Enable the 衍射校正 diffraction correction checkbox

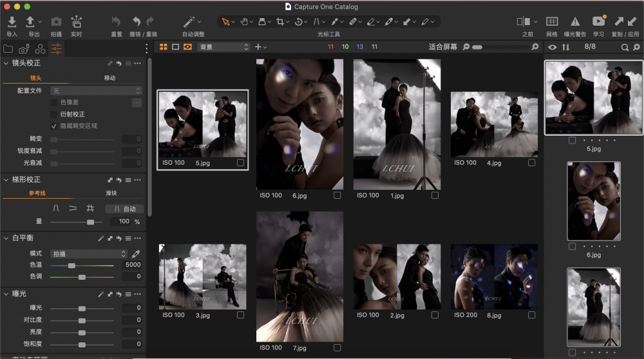pos(54,114)
